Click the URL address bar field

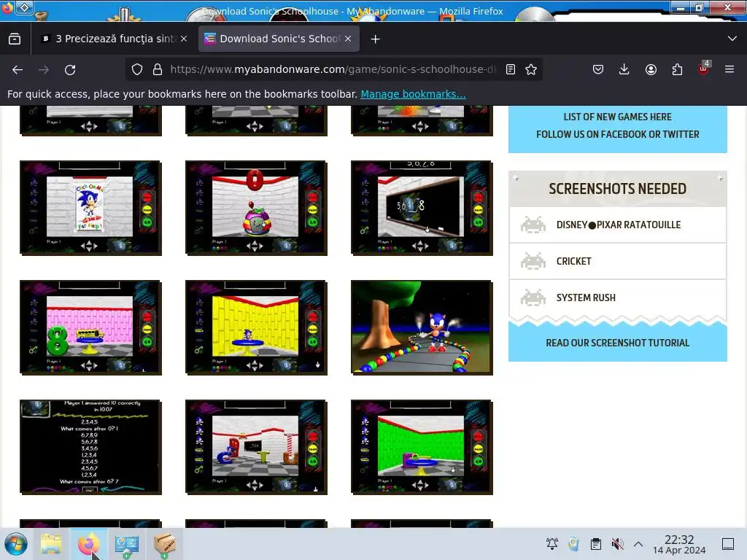tap(333, 69)
